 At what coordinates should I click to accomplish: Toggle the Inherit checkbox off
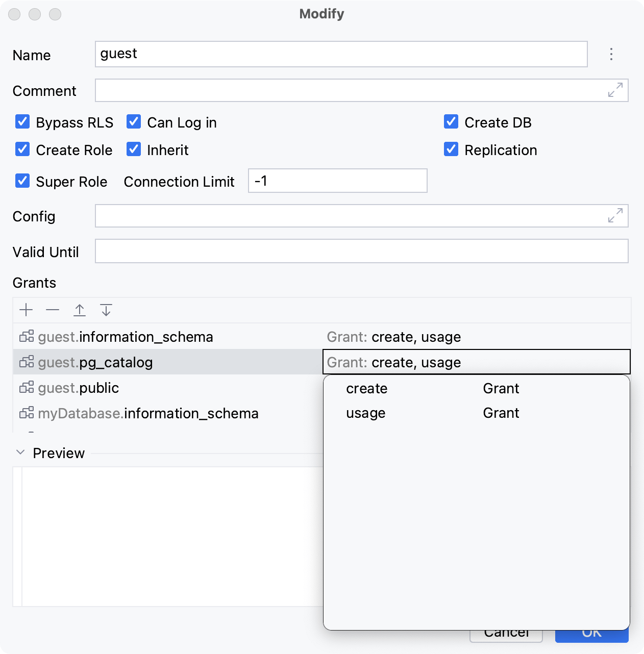click(x=133, y=149)
